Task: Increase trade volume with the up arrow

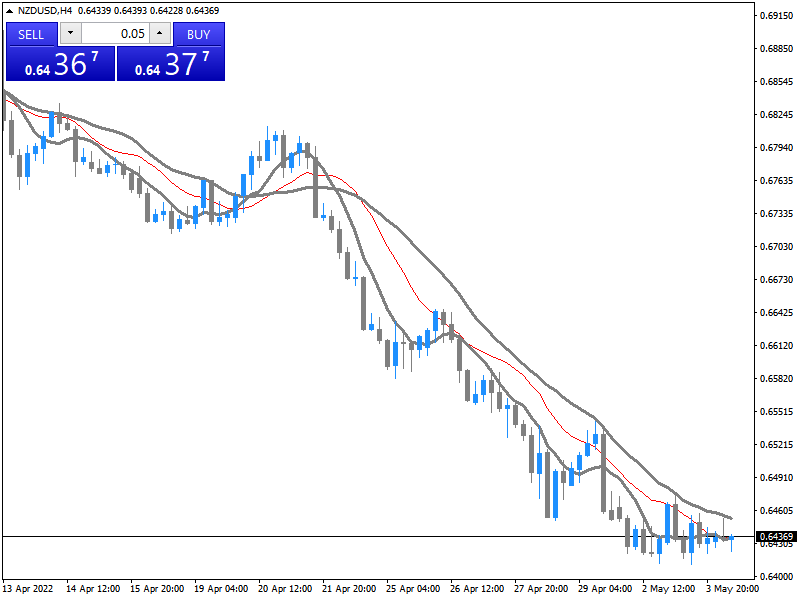Action: [160, 34]
